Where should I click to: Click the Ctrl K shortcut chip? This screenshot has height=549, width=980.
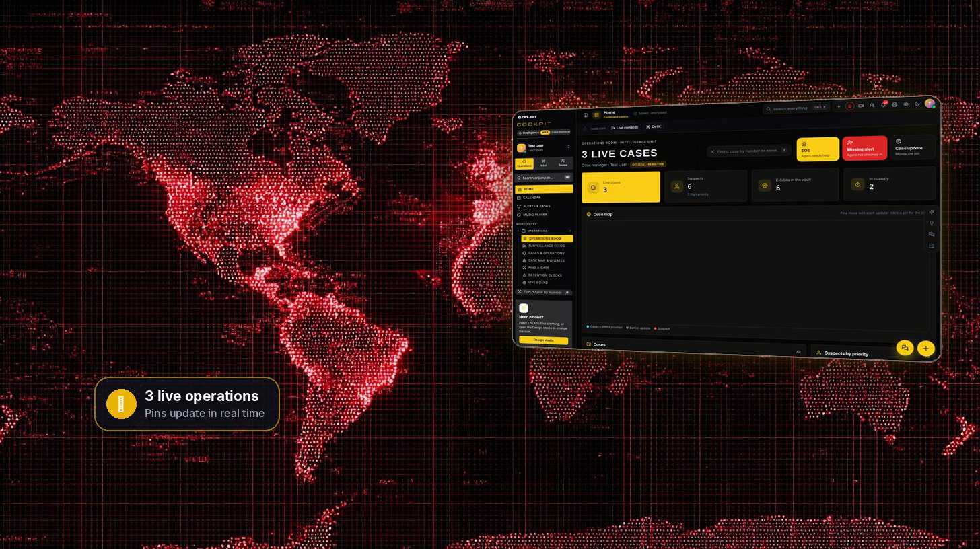(x=654, y=126)
